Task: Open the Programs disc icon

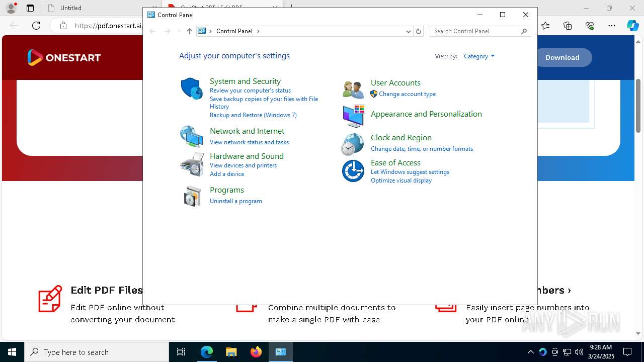Action: [192, 196]
